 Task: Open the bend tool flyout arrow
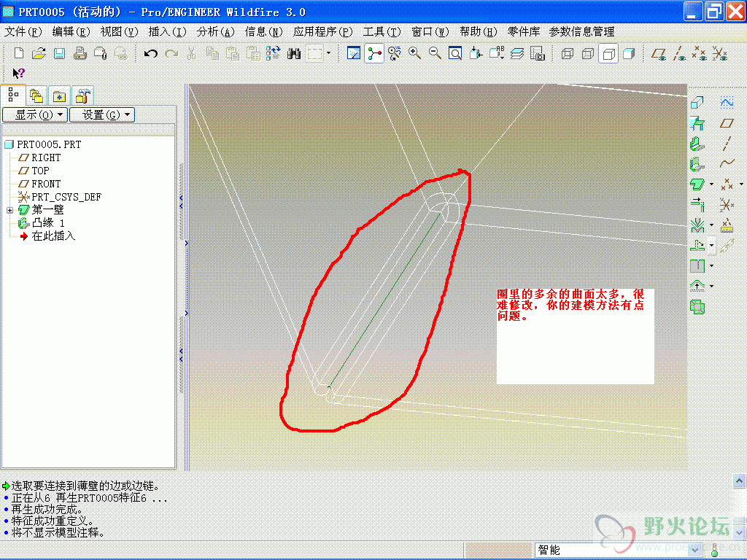711,225
